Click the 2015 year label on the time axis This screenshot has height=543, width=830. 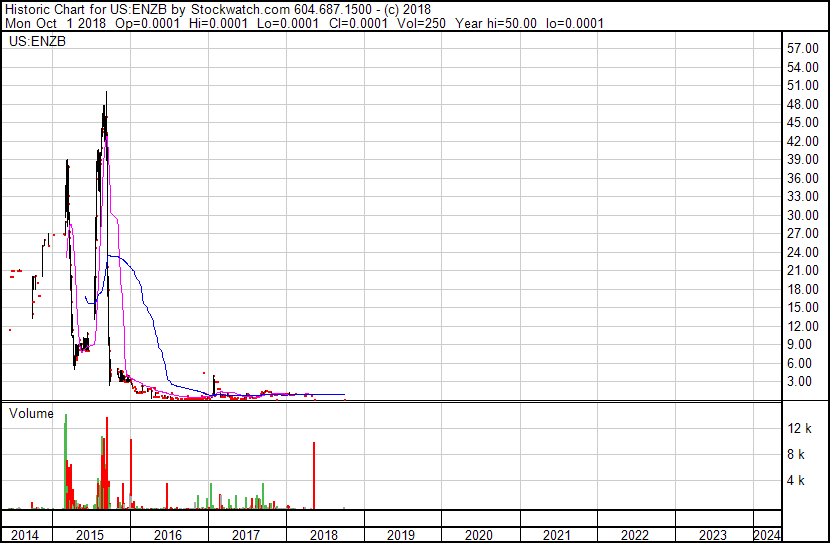[x=90, y=535]
